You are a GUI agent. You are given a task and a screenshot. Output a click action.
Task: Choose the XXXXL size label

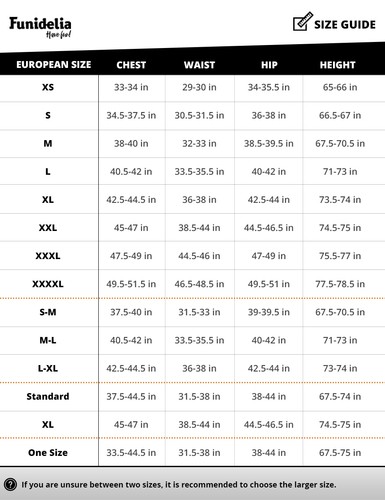click(48, 284)
